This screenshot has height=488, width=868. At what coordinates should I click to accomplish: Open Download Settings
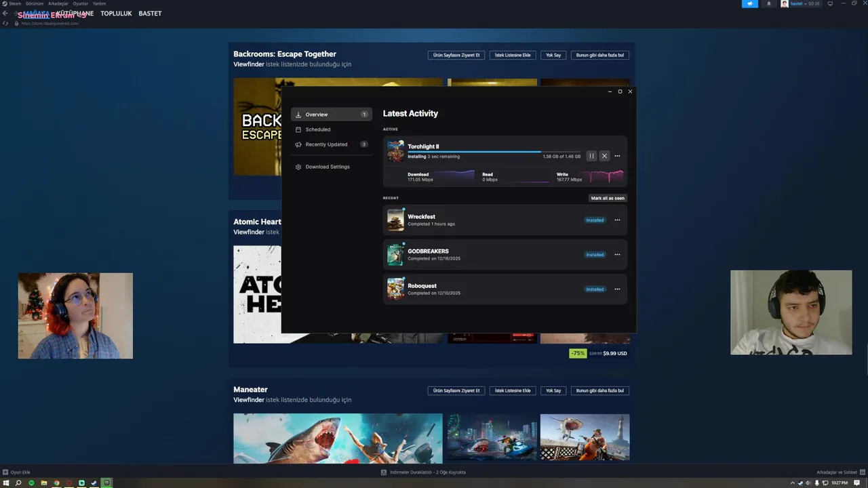332,167
